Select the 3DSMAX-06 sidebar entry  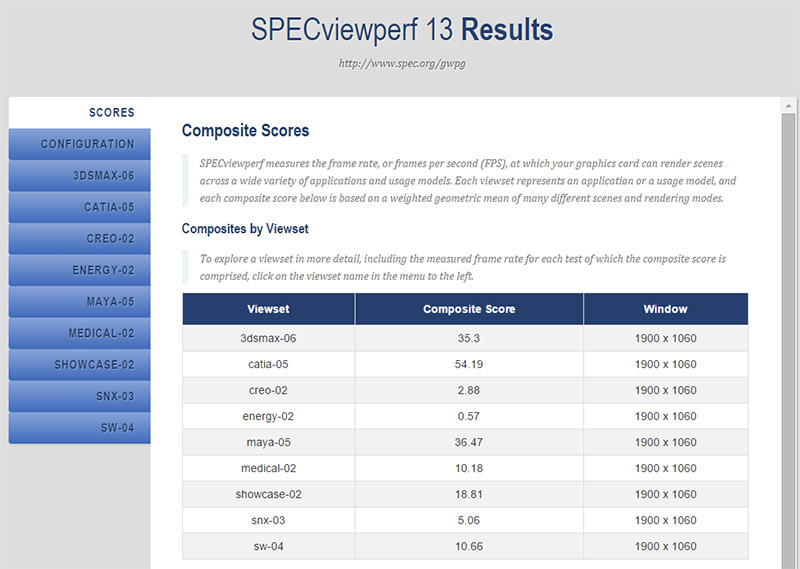pyautogui.click(x=80, y=176)
